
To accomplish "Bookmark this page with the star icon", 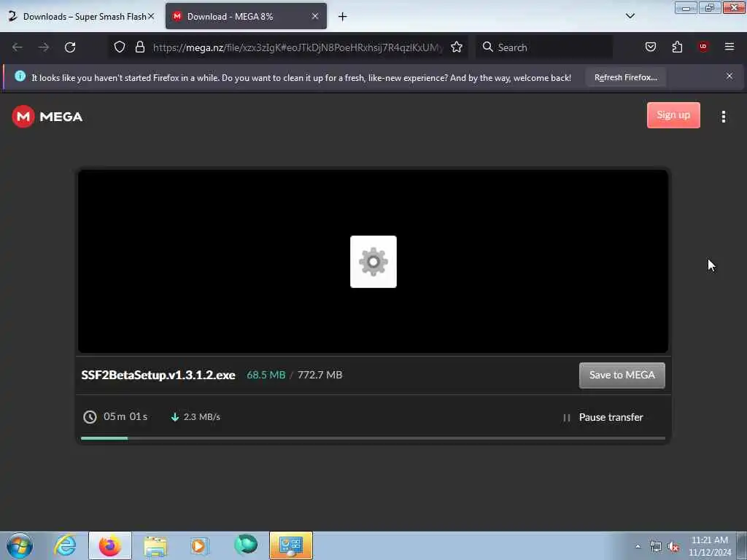I will tap(457, 47).
